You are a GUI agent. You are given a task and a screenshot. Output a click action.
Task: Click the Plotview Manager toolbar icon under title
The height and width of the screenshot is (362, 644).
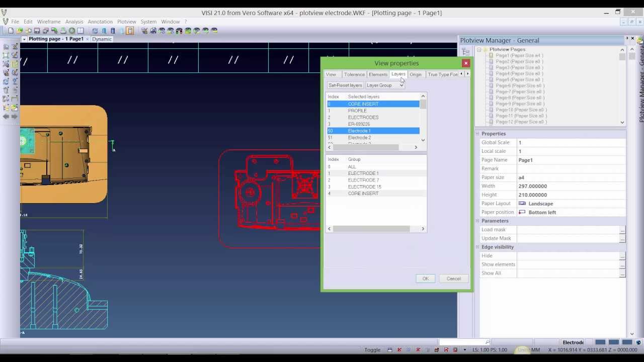(466, 51)
